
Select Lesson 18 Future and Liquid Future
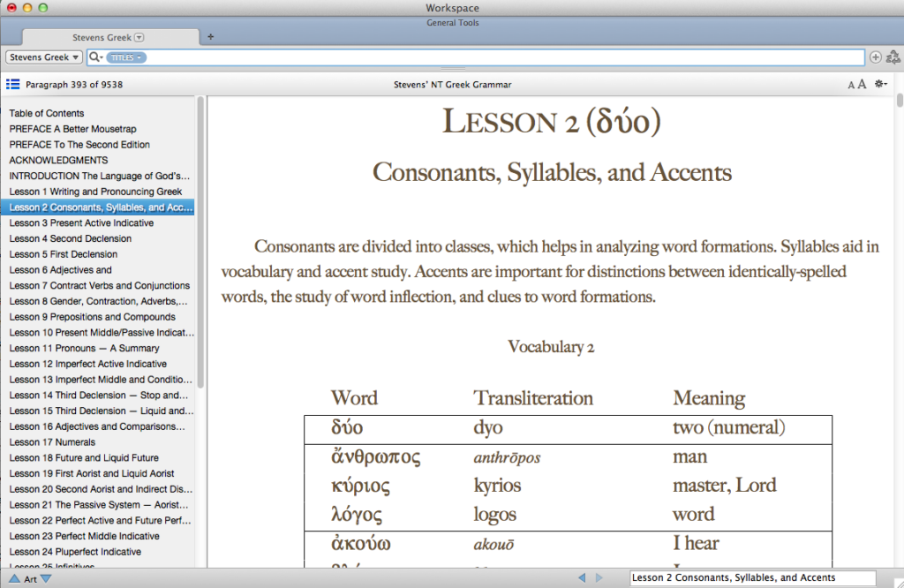click(x=97, y=457)
